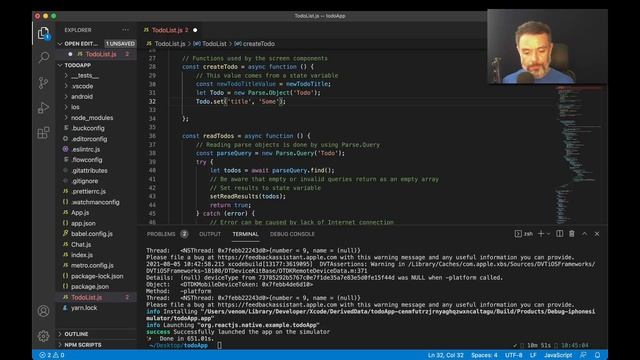Image resolution: width=640 pixels, height=360 pixels.
Task: Change indentation via Spaces: 4
Action: (x=484, y=355)
